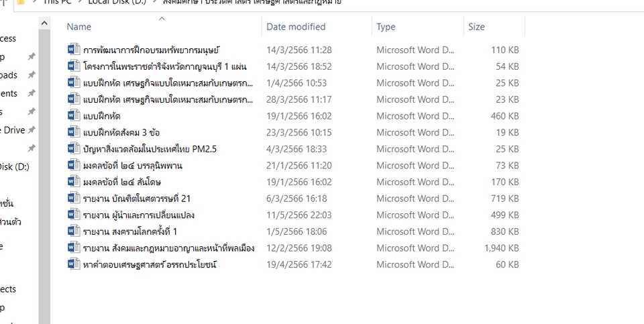
Task: Click the 73 KB size value
Action: click(507, 166)
